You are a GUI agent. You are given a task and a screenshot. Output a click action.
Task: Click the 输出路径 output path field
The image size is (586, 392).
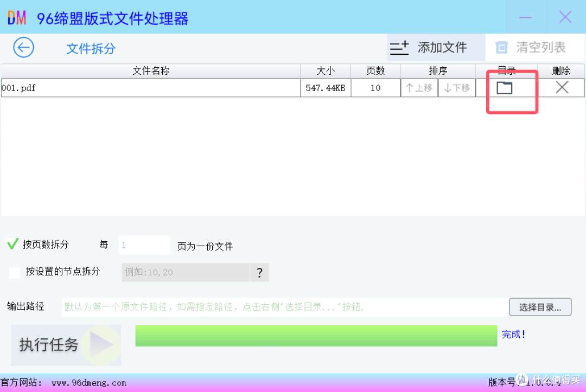point(284,307)
